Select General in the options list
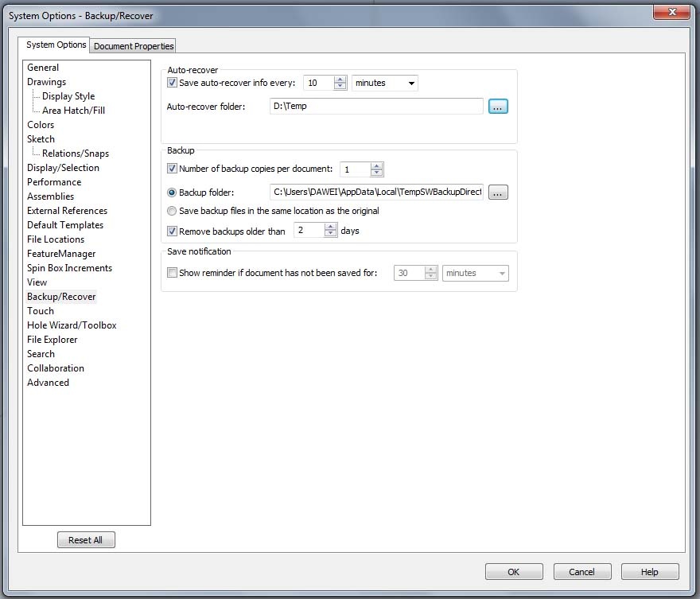 point(43,68)
